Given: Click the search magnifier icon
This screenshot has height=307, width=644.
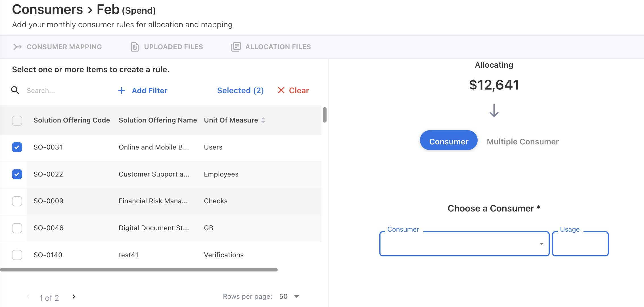Looking at the screenshot, I should 15,90.
